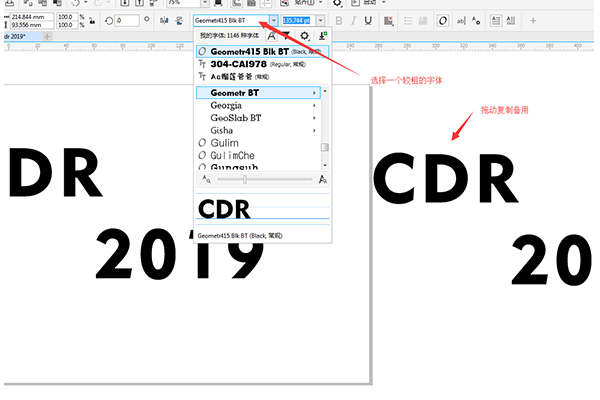Choose the Gulim font
This screenshot has height=400, width=600.
click(x=258, y=143)
